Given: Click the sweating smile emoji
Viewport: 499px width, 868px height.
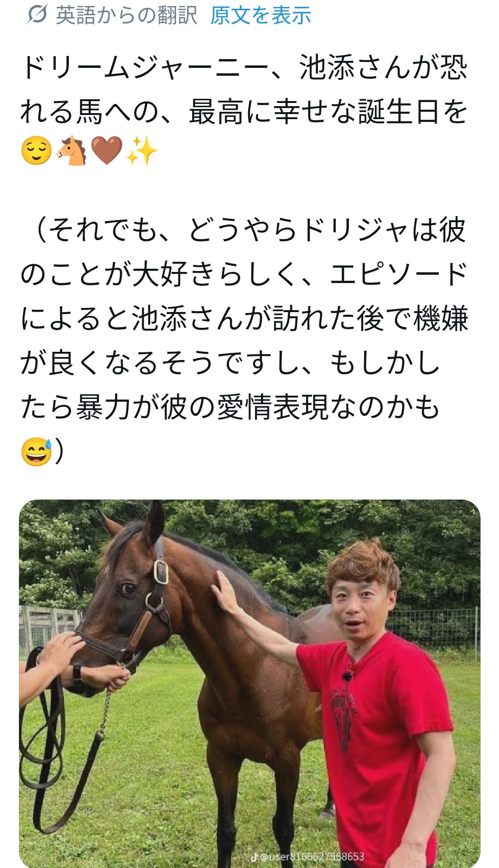Looking at the screenshot, I should 36,451.
